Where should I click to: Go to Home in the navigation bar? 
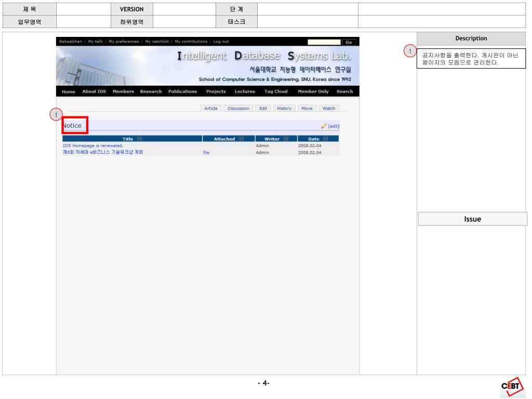(69, 91)
